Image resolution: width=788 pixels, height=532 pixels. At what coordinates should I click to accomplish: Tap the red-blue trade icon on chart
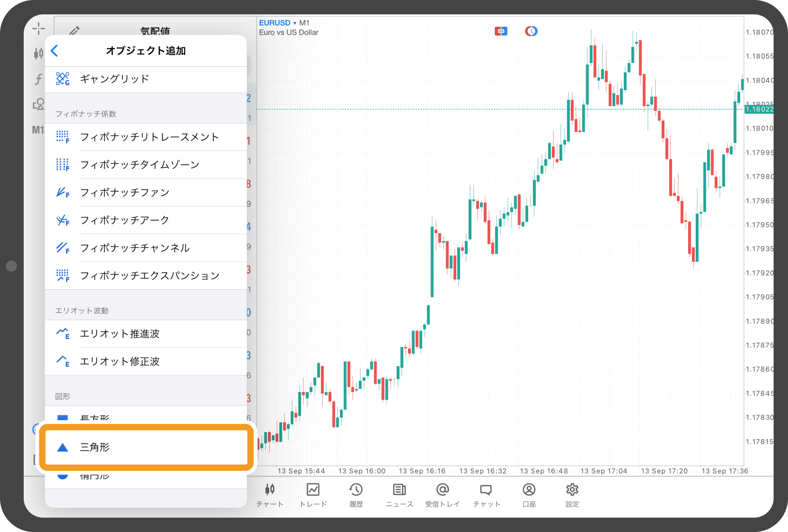501,31
